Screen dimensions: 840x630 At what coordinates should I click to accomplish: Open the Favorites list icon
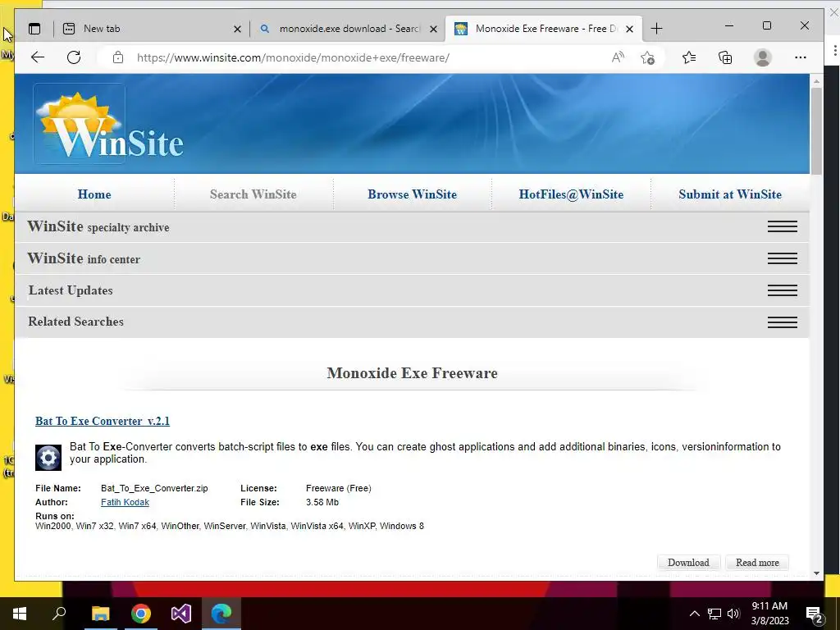click(689, 57)
